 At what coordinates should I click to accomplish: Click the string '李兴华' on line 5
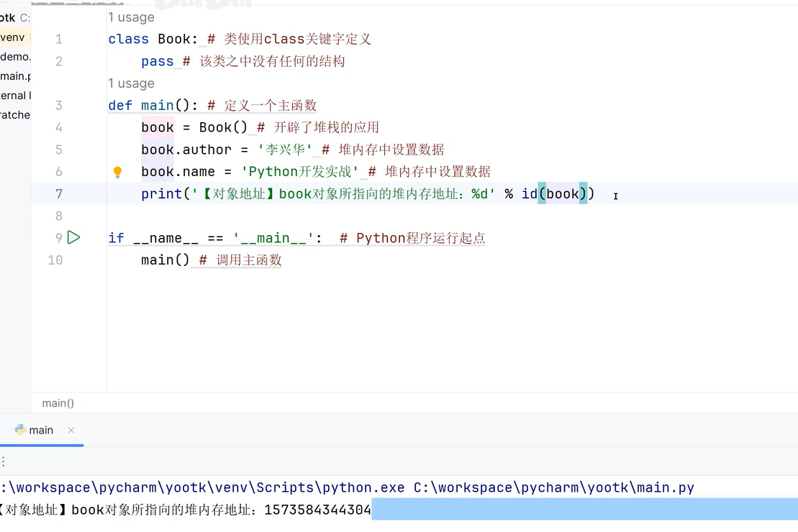tap(284, 150)
